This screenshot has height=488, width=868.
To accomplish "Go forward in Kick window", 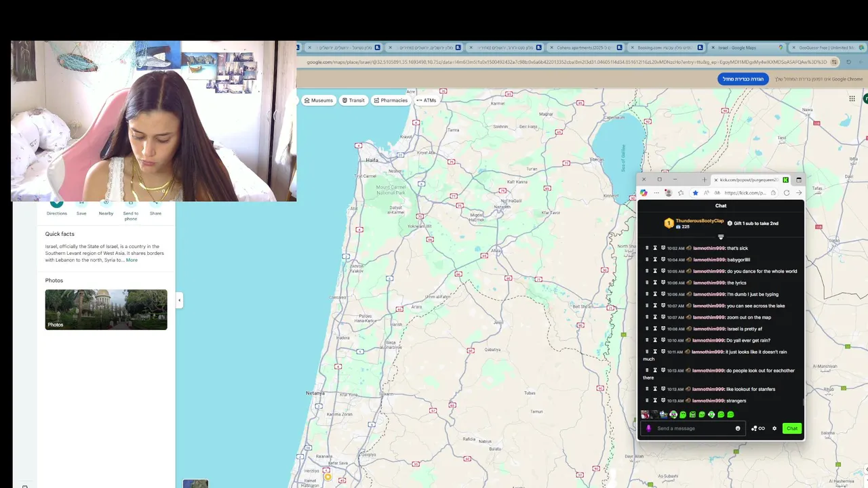I will click(x=799, y=192).
